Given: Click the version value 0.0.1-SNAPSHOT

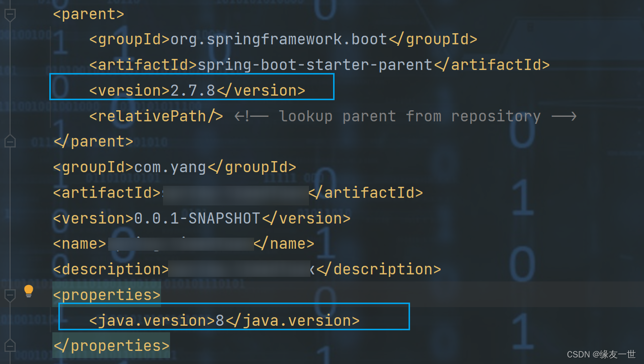Looking at the screenshot, I should 197,219.
